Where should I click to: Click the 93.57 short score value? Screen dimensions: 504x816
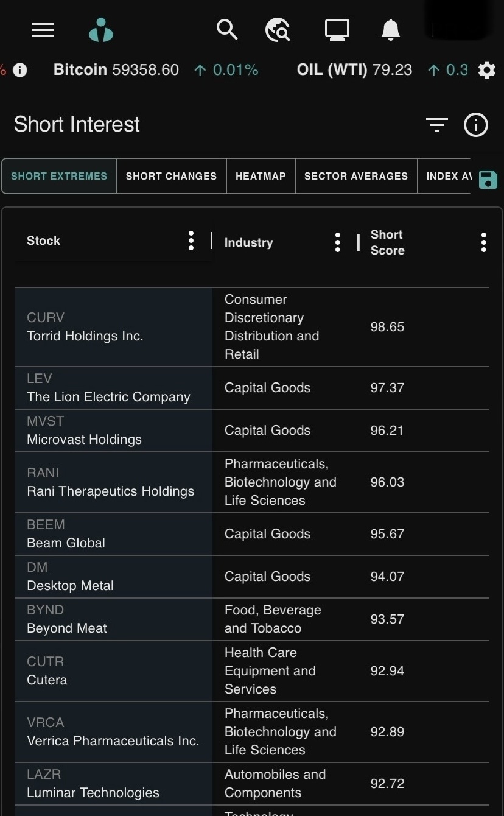[388, 619]
